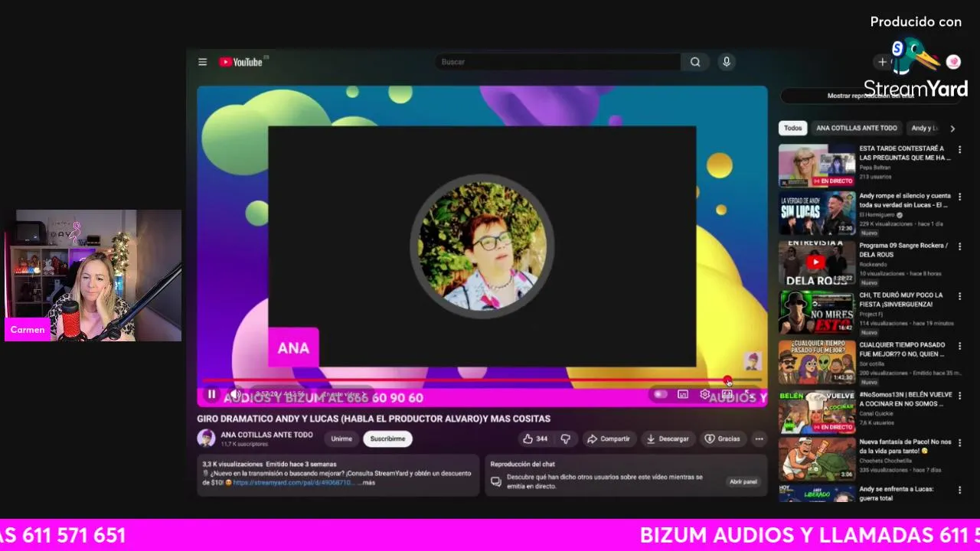This screenshot has width=980, height=551.
Task: Click the Buscar search input field
Action: 557,62
